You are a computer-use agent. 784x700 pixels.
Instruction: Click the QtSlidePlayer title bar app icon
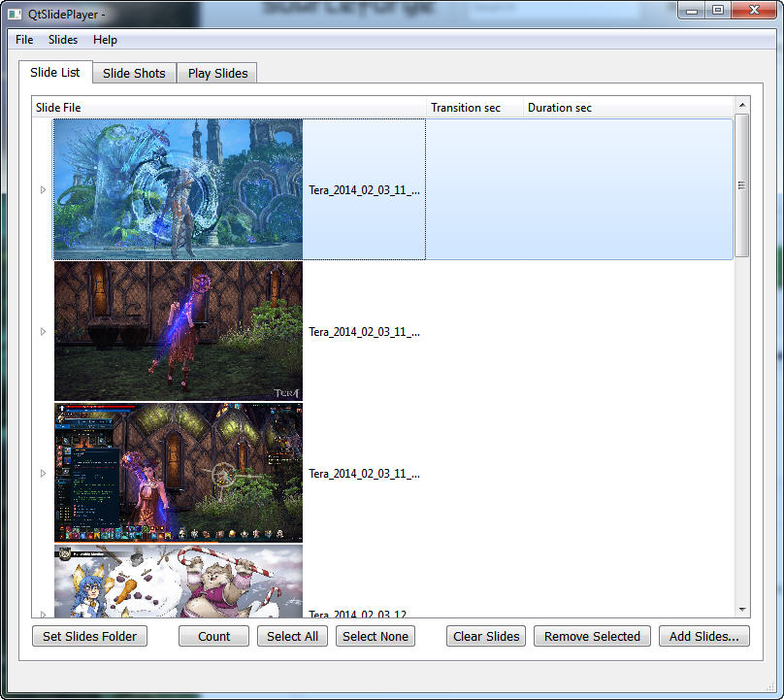[x=15, y=13]
